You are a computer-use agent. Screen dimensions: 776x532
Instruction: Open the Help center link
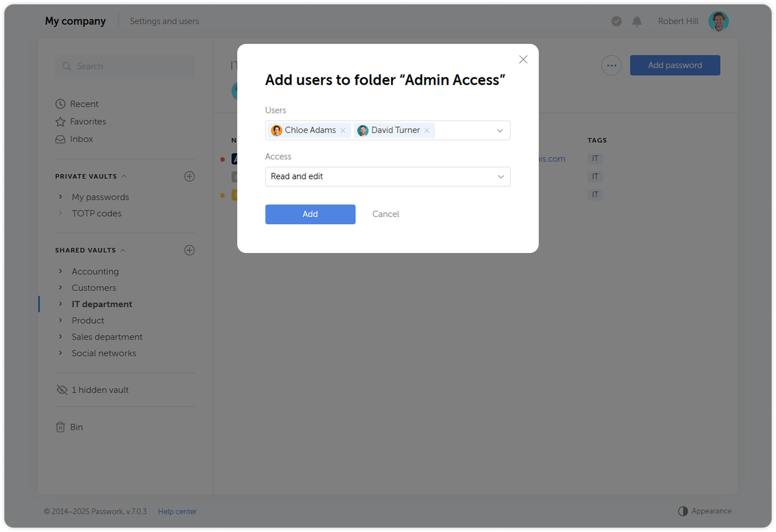tap(177, 511)
